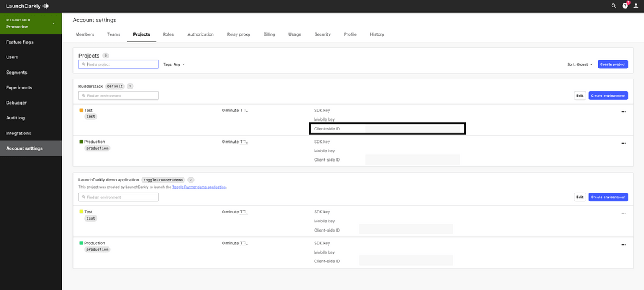Switch to the History tab
The image size is (644, 290).
[x=377, y=34]
